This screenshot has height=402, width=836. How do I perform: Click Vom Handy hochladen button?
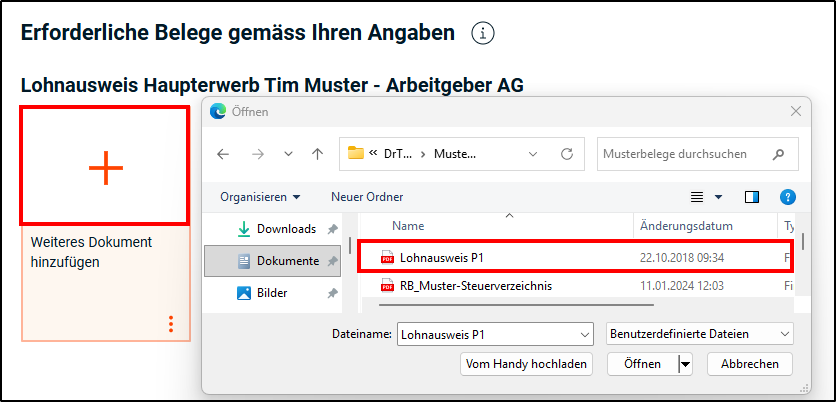pyautogui.click(x=527, y=364)
